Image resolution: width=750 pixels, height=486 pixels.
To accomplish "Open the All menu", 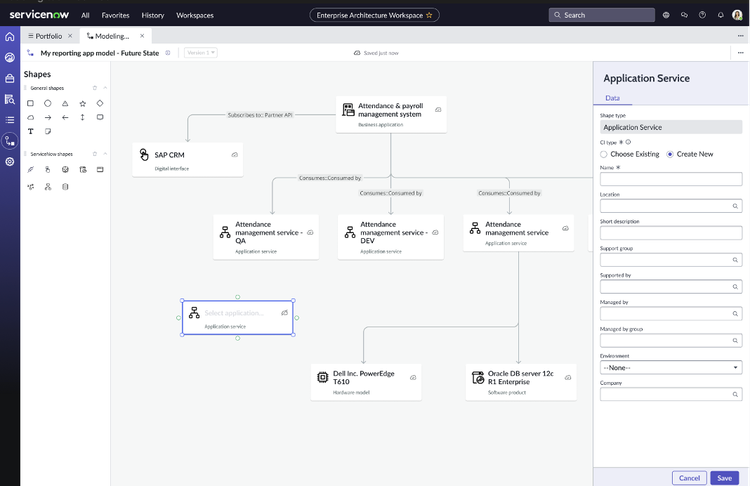I will pyautogui.click(x=85, y=15).
